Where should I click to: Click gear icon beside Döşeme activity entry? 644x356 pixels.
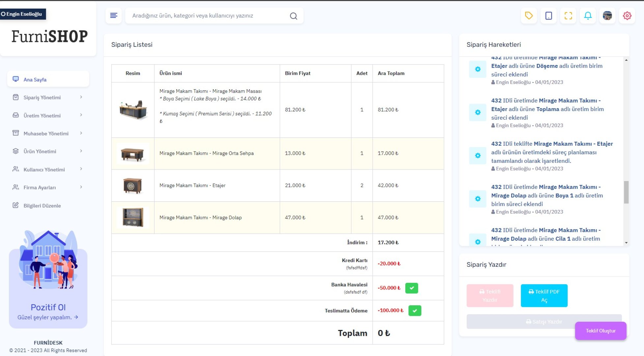(478, 69)
